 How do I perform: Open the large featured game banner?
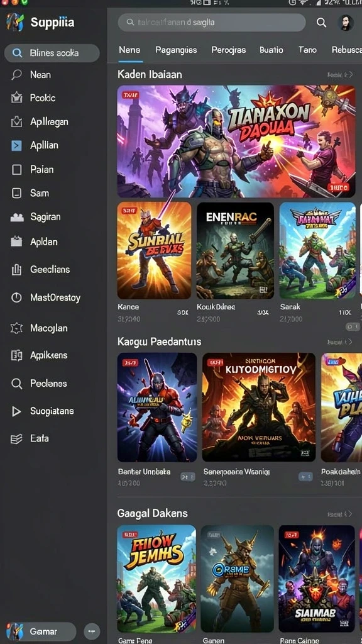tap(236, 142)
